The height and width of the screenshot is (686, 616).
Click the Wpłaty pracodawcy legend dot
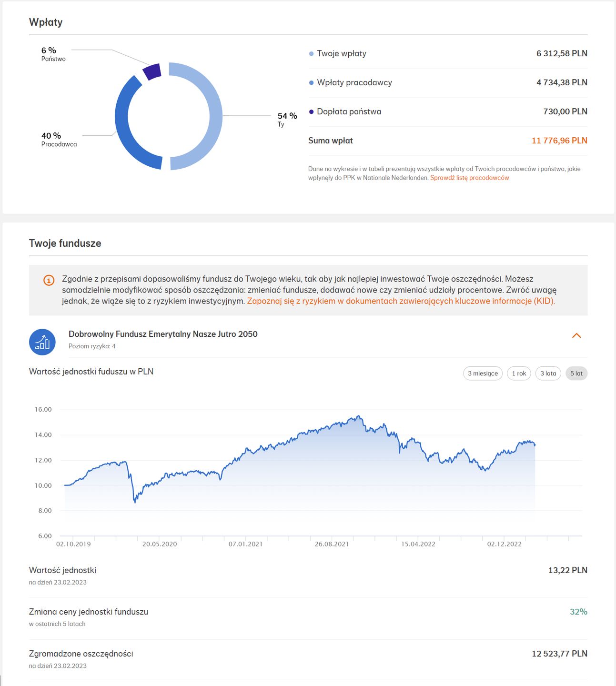(x=312, y=83)
